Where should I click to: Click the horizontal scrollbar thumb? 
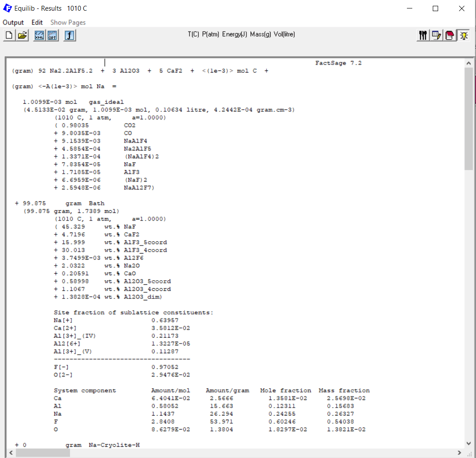coord(40,453)
